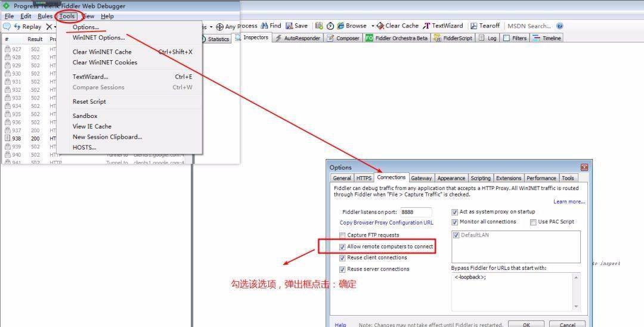Open TextWizard from the toolbar

(443, 26)
